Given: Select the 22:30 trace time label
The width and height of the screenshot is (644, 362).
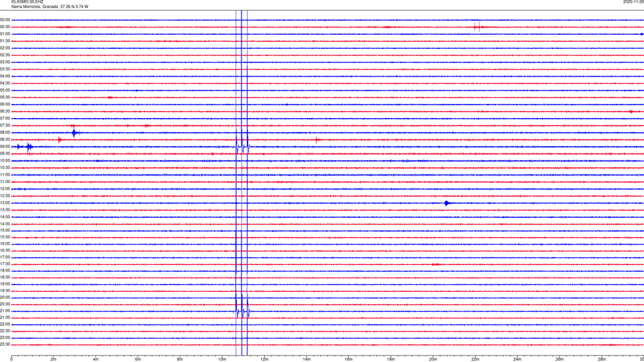Looking at the screenshot, I should (x=5, y=330).
